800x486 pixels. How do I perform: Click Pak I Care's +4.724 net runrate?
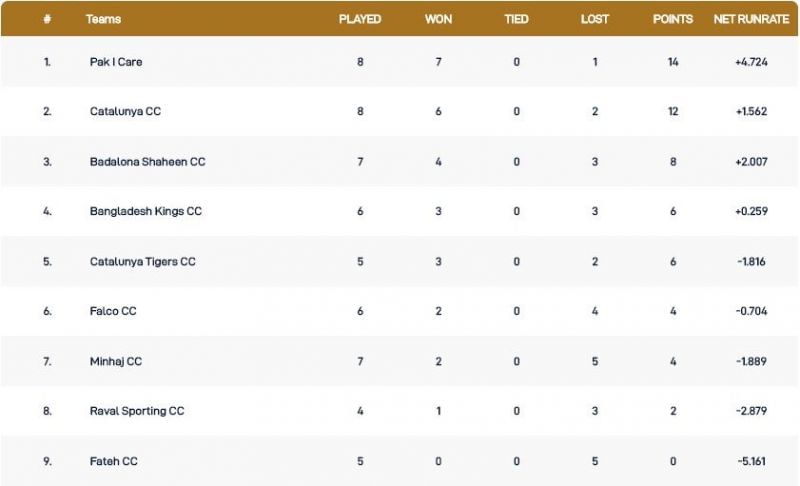tap(750, 62)
